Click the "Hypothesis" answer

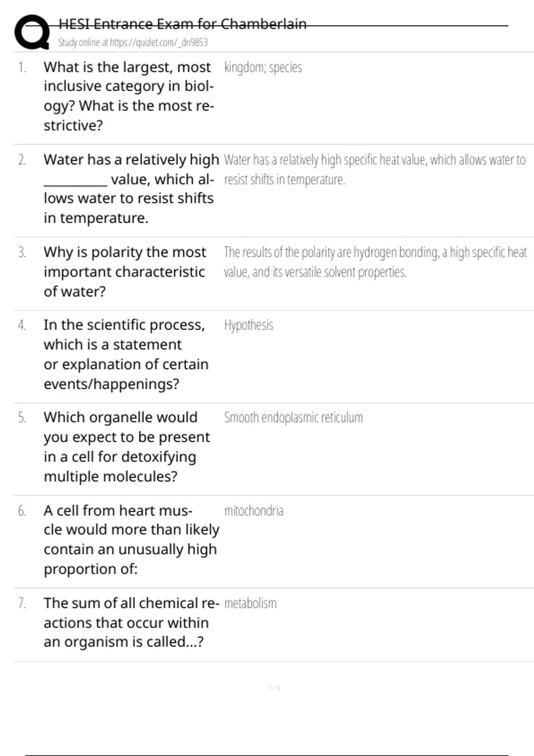pyautogui.click(x=248, y=325)
